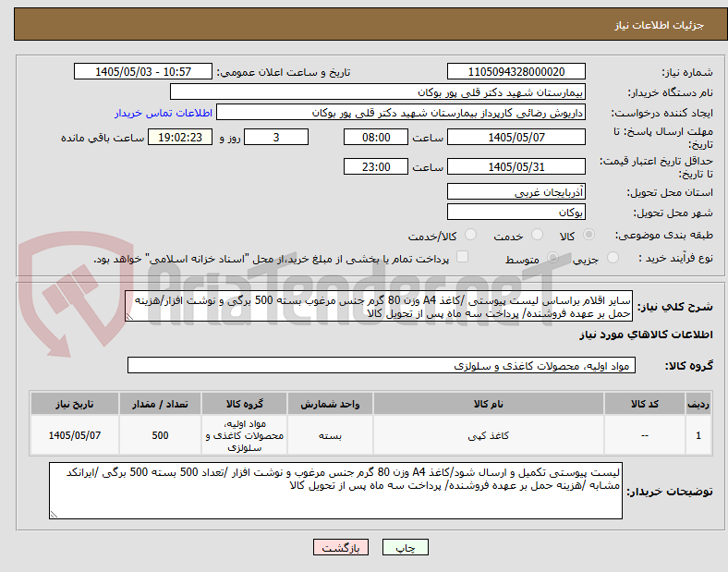
Task: Click the گروه کالا column header
Action: [245, 404]
